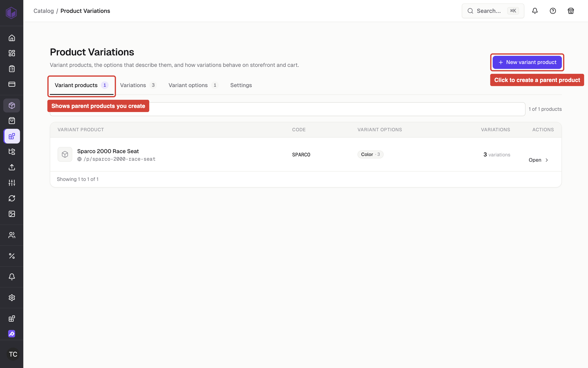Open the credit card icon in sidebar
The width and height of the screenshot is (588, 368).
[12, 84]
